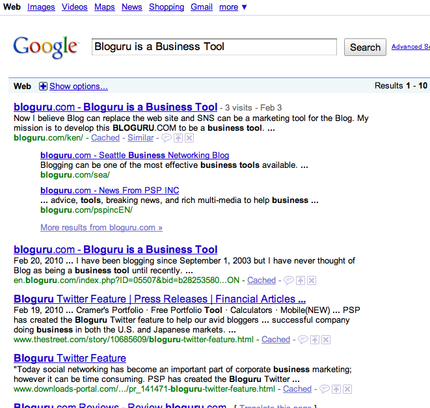Promote the downloads-portal.com result with up-arrow icon
This screenshot has height=408, width=430.
click(x=337, y=389)
